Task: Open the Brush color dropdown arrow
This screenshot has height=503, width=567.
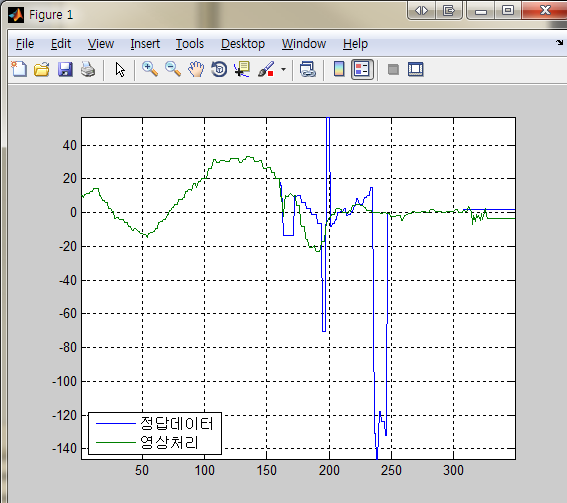Action: tap(283, 69)
